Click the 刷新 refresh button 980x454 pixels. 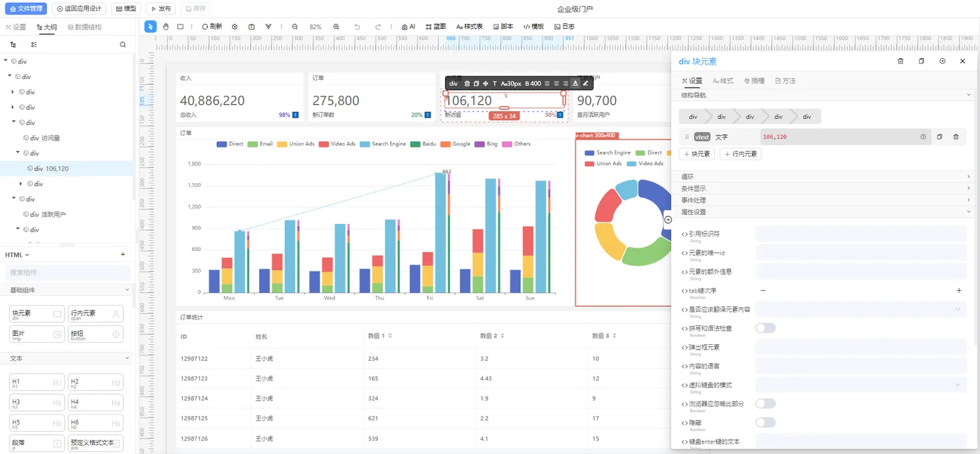tap(212, 27)
